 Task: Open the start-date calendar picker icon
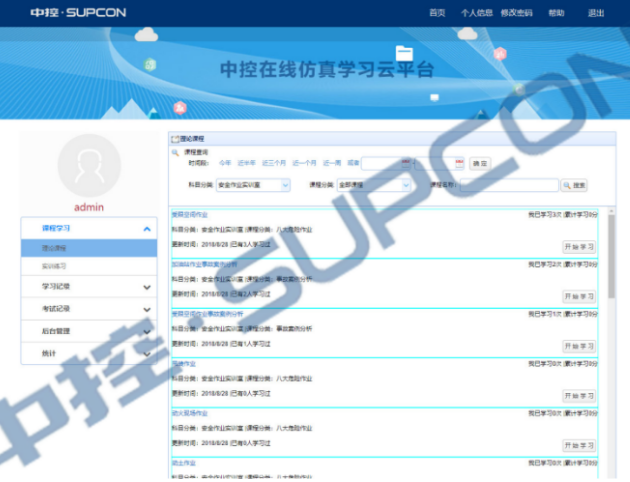coord(406,163)
